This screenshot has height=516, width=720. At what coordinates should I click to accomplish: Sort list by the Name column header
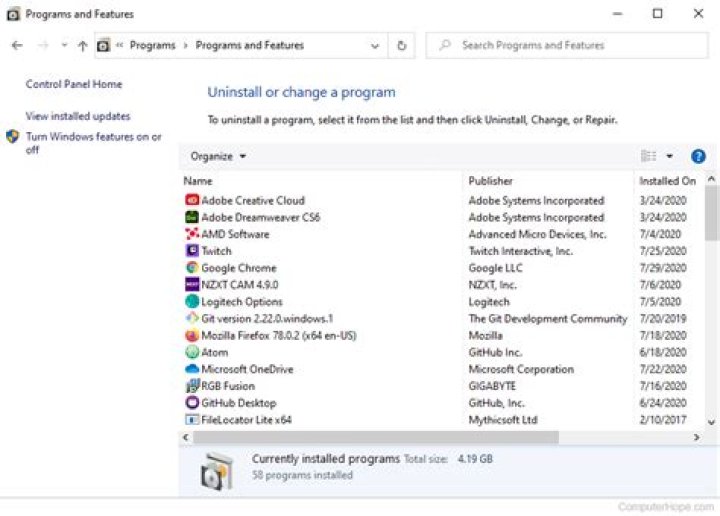[198, 181]
